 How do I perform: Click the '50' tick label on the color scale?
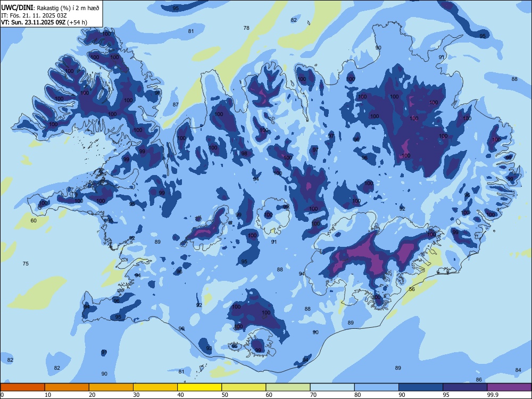[x=225, y=395]
